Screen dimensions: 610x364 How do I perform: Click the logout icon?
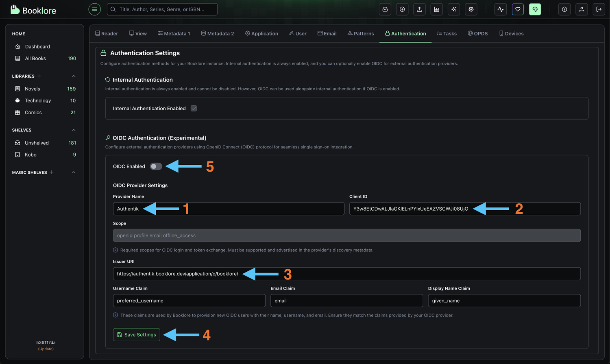click(x=599, y=9)
